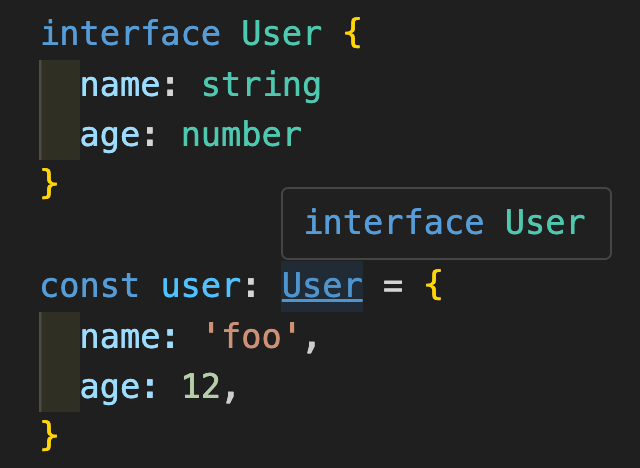Click the string type annotation
640x468 pixels.
261,85
